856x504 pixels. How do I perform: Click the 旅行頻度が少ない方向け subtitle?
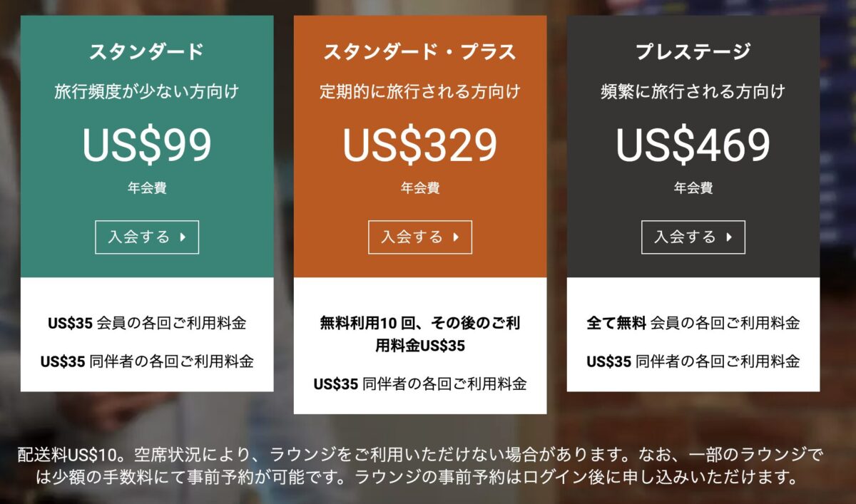coord(146,92)
